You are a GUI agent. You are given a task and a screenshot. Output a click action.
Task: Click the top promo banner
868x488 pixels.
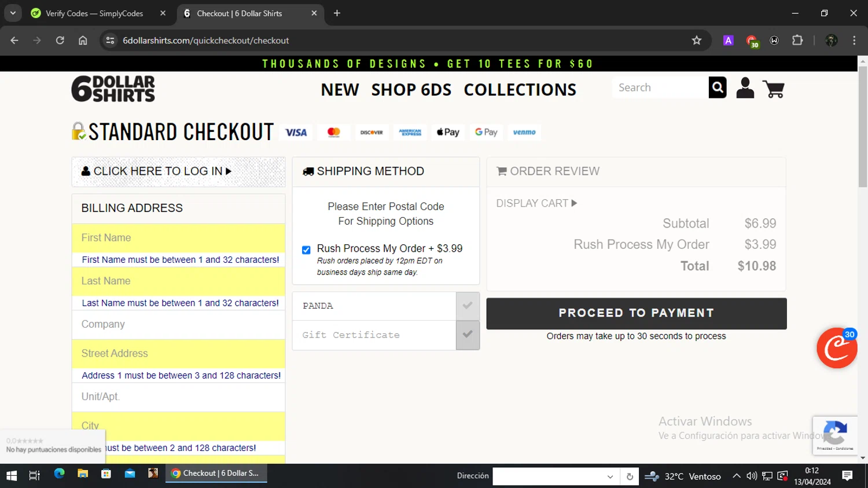click(428, 64)
